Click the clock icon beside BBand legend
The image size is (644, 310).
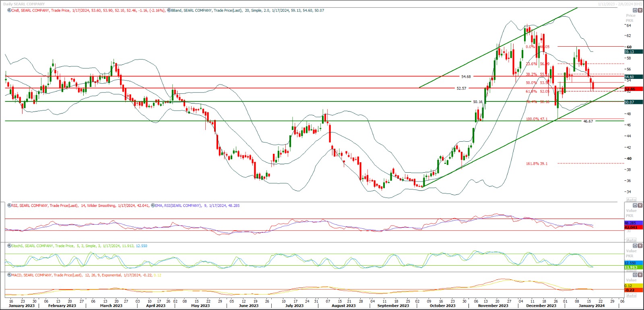click(x=169, y=10)
